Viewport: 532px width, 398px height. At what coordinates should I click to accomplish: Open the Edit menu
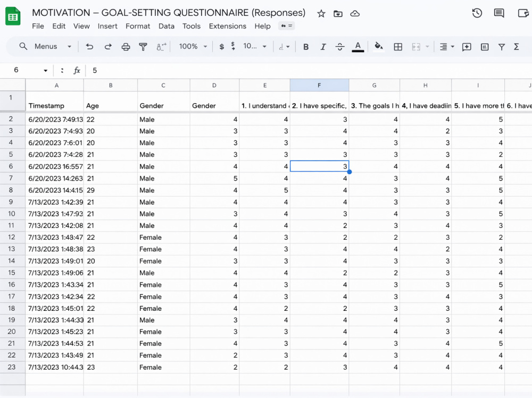[x=59, y=26]
